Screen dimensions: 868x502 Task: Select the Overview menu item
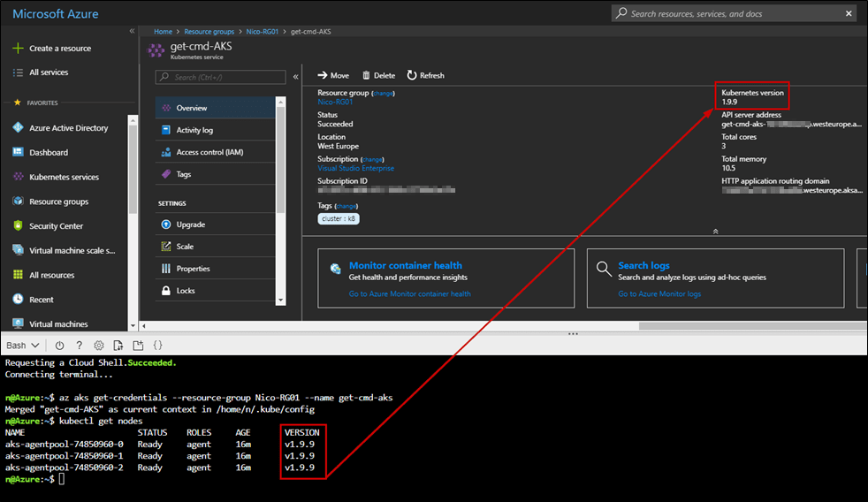click(215, 108)
